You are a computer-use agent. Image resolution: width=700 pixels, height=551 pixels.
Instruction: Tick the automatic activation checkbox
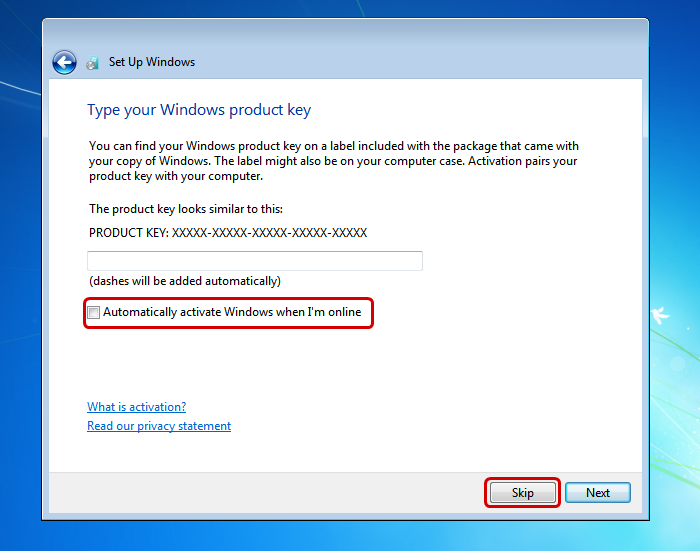pos(94,312)
